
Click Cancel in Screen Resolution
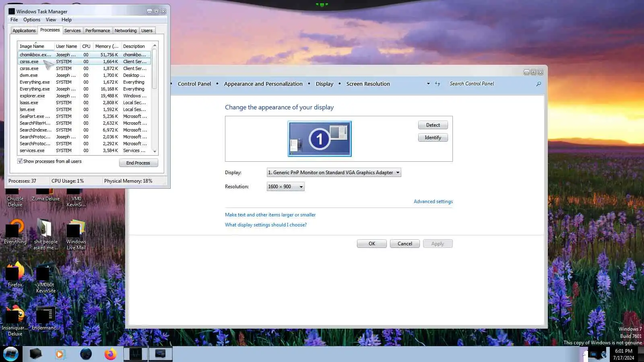[x=405, y=244]
